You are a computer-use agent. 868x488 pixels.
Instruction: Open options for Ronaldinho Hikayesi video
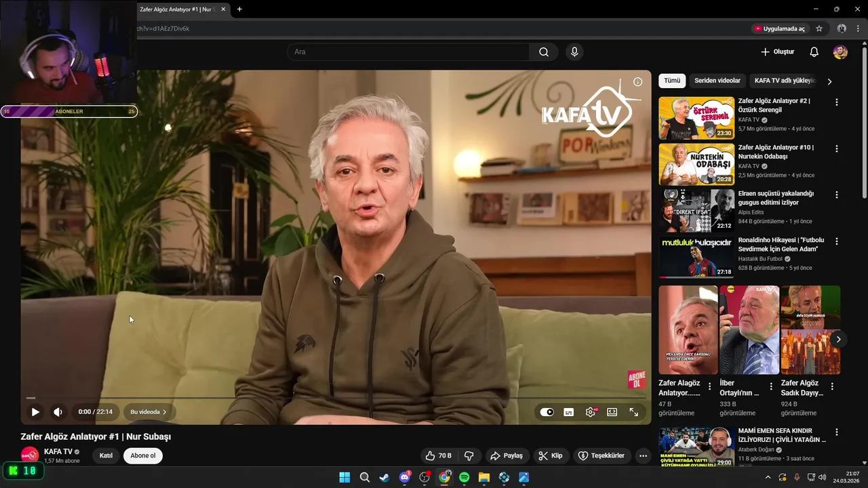point(836,241)
